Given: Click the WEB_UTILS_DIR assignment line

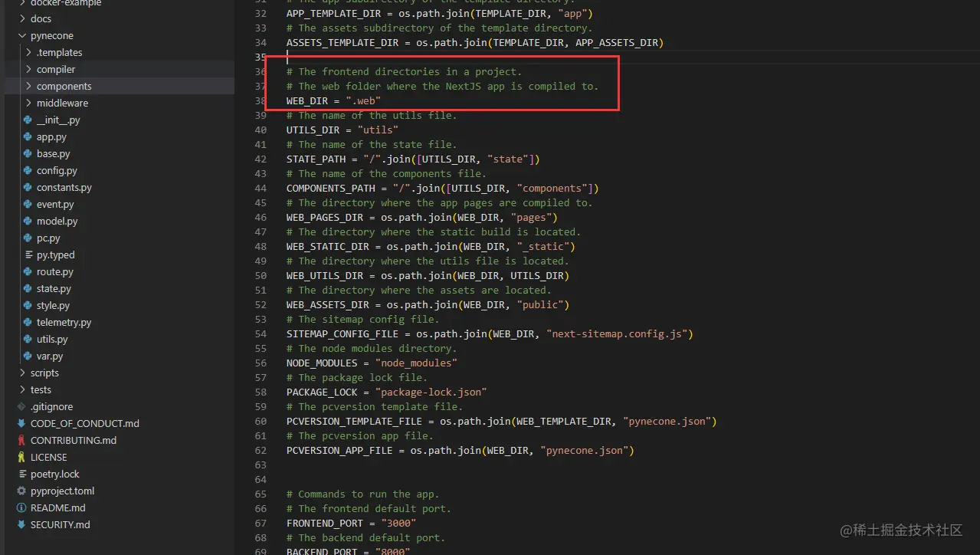Looking at the screenshot, I should click(428, 275).
